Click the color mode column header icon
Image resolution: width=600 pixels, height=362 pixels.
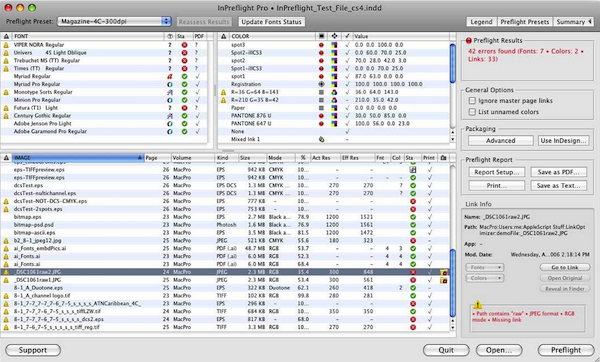(334, 36)
